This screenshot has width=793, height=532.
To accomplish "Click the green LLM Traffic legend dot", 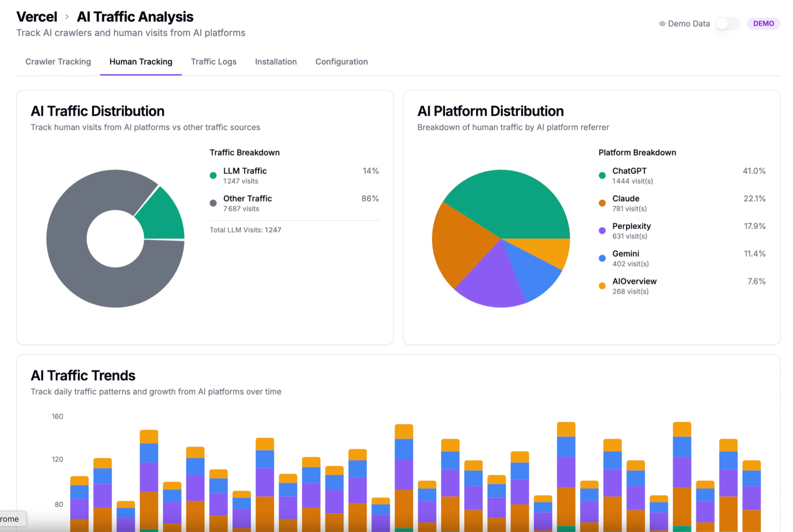I will click(213, 175).
